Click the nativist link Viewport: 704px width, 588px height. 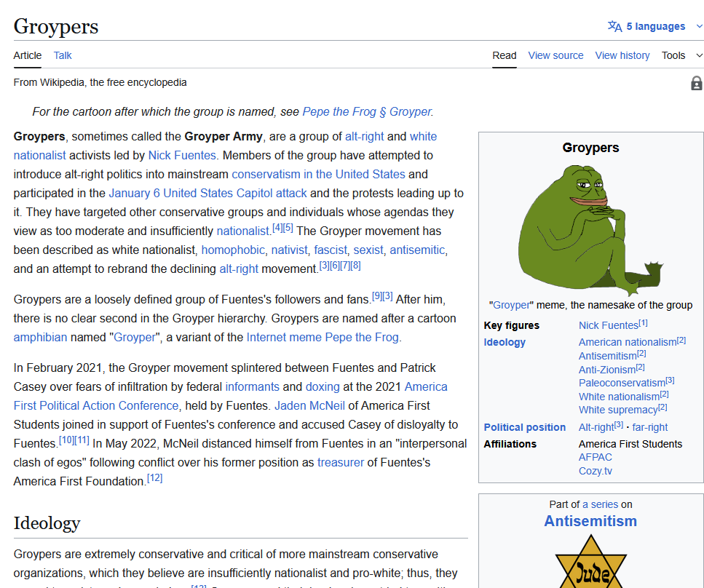289,250
